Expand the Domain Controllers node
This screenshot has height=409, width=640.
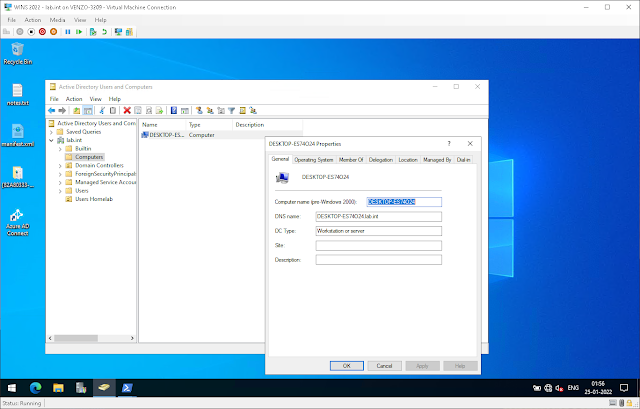(60, 166)
